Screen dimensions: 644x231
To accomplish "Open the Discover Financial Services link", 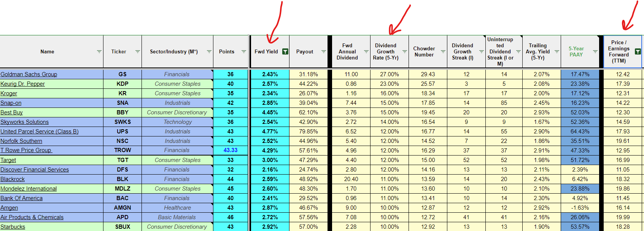I will tap(35, 170).
